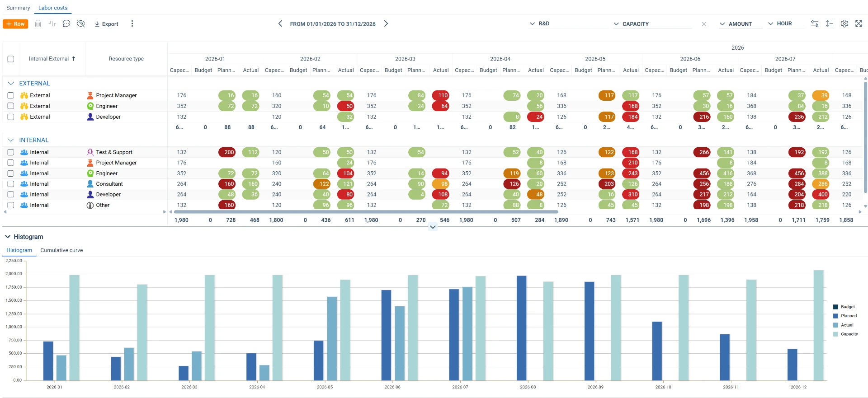Click the trash delete icon in toolbar
This screenshot has height=398, width=868.
(x=38, y=24)
